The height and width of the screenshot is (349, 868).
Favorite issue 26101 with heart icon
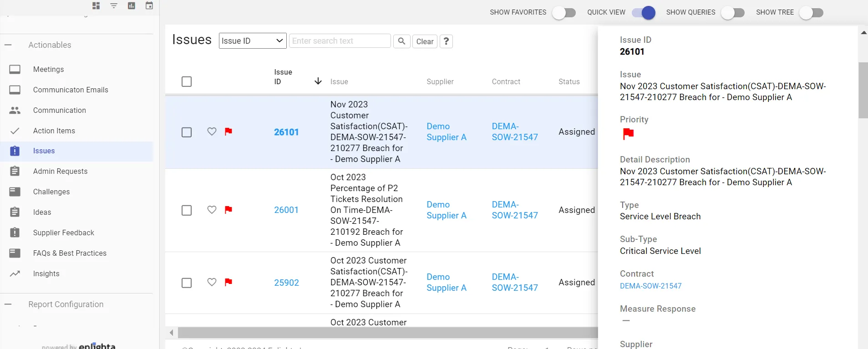tap(212, 132)
